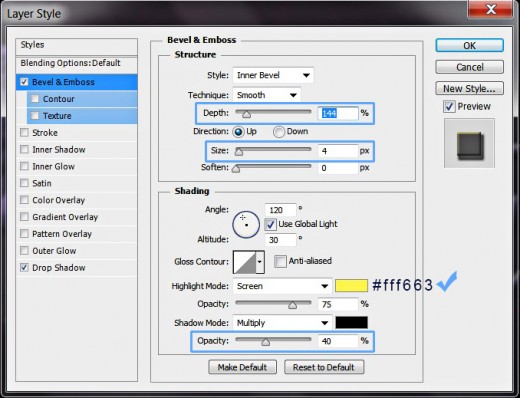Viewport: 520px width, 398px height.
Task: Click the Soften value field showing 0
Action: (338, 168)
